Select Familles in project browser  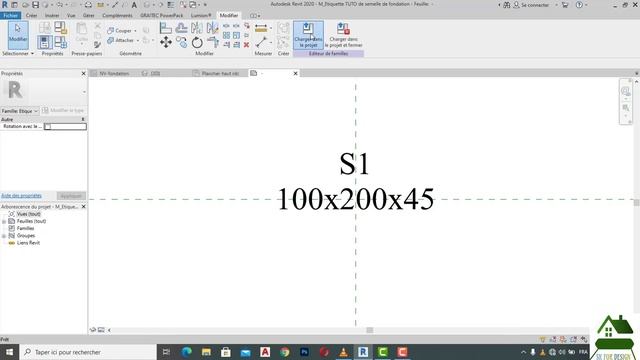click(25, 229)
